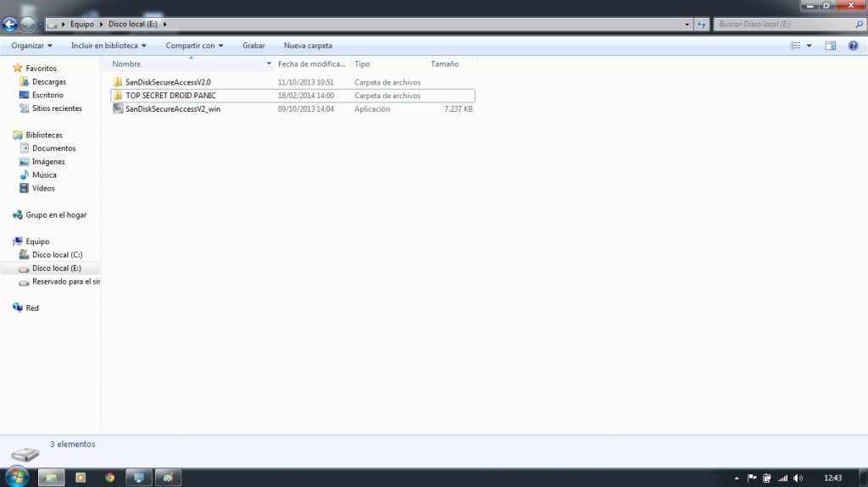Expand the Incluir en biblioteca menu

point(108,46)
